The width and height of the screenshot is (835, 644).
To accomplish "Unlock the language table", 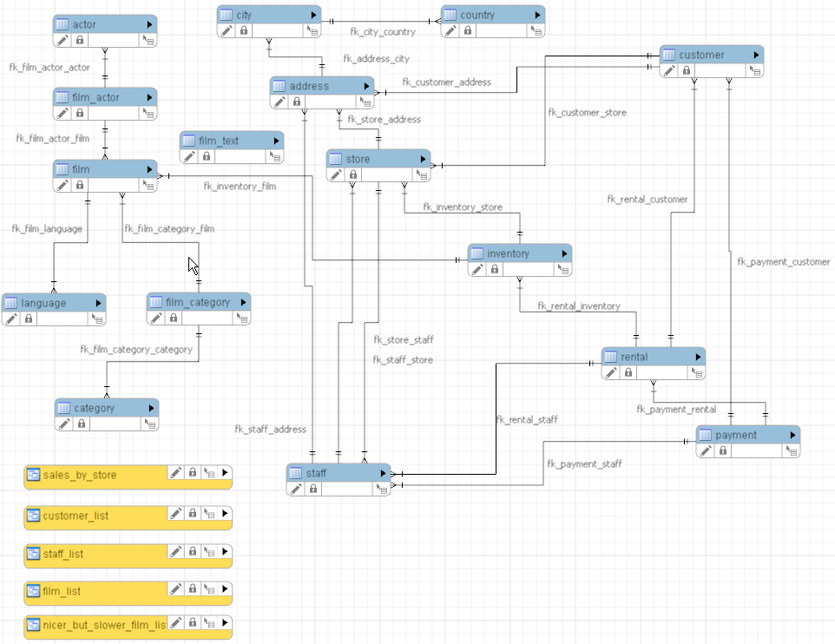I will coord(29,319).
